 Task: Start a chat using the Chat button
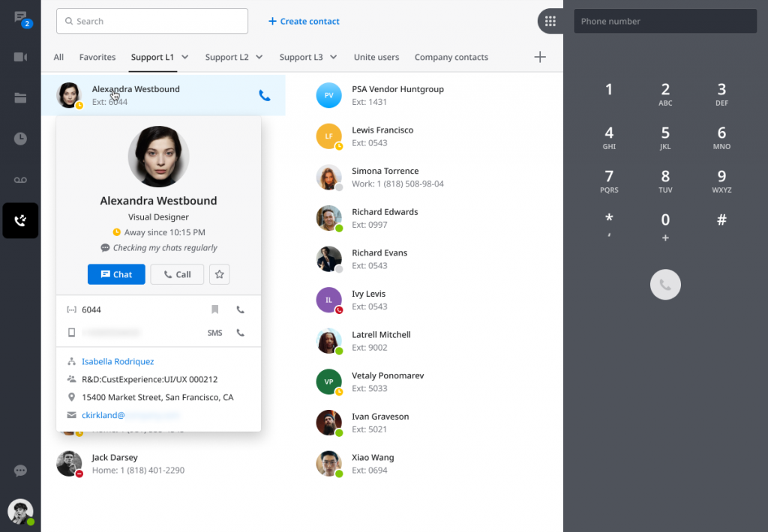point(116,274)
